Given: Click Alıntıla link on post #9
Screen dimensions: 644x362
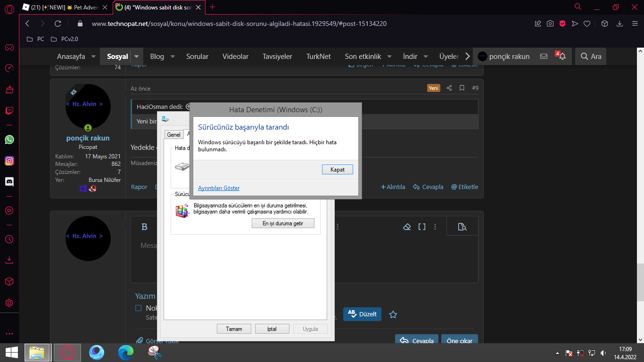Looking at the screenshot, I should coord(393,187).
